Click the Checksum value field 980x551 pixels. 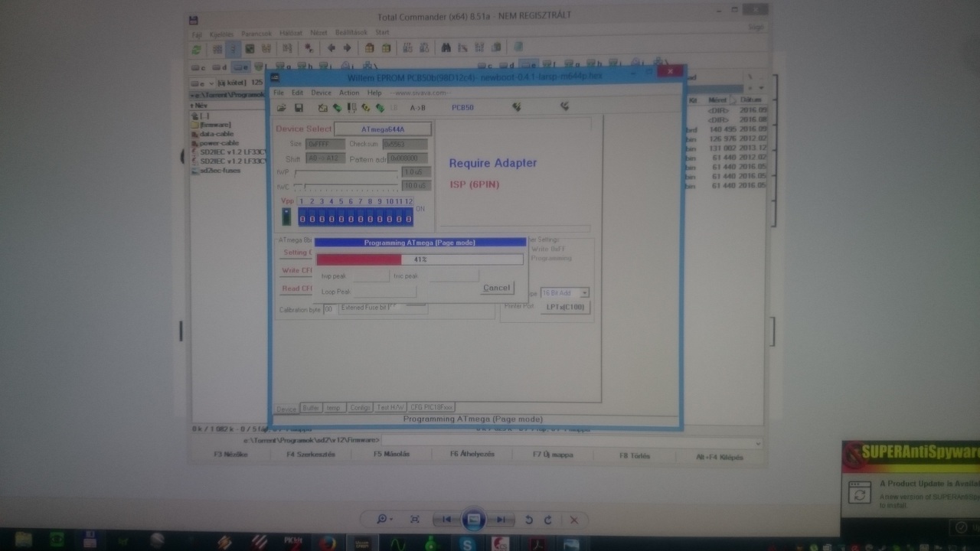(404, 144)
